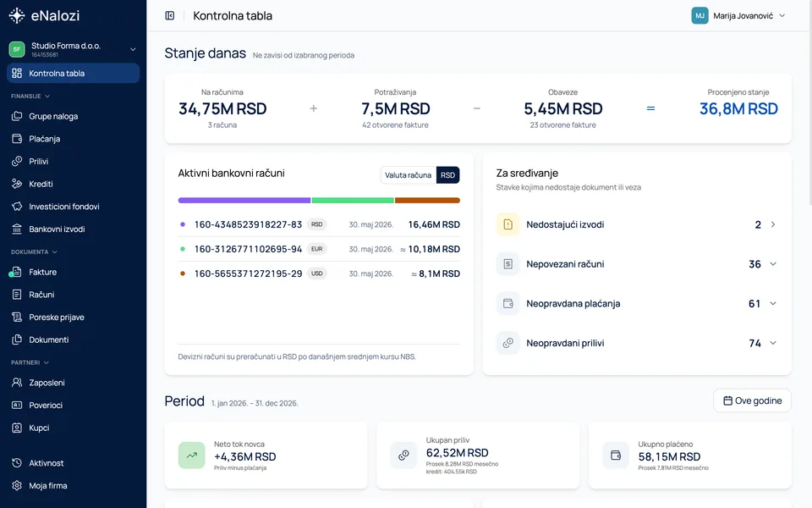Collapse the DOKUMENTA sidebar section
812x508 pixels.
(34, 252)
